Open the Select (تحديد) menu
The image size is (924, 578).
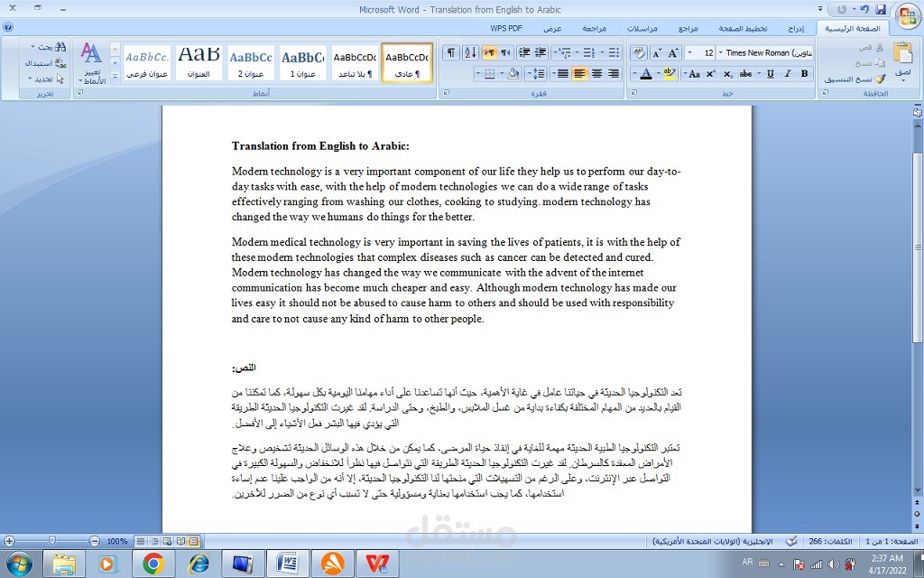(x=46, y=79)
